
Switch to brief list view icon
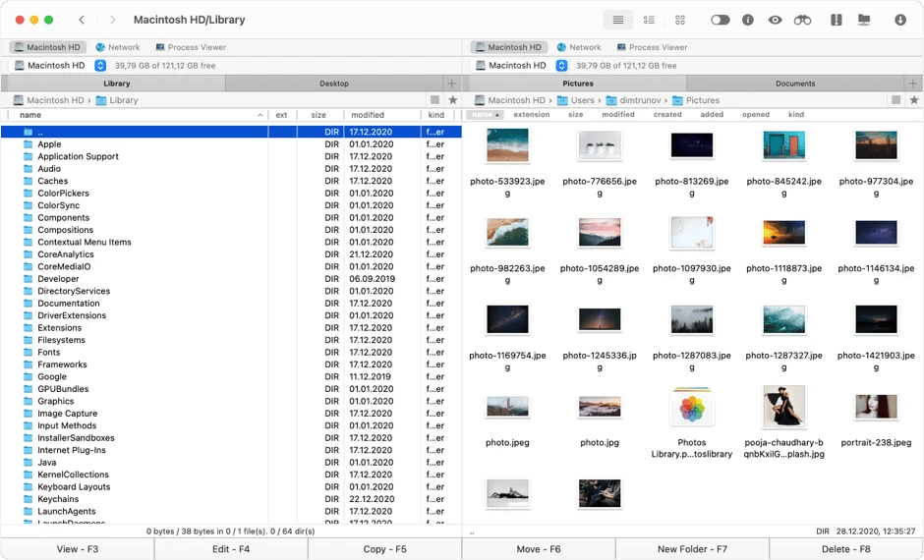(649, 20)
